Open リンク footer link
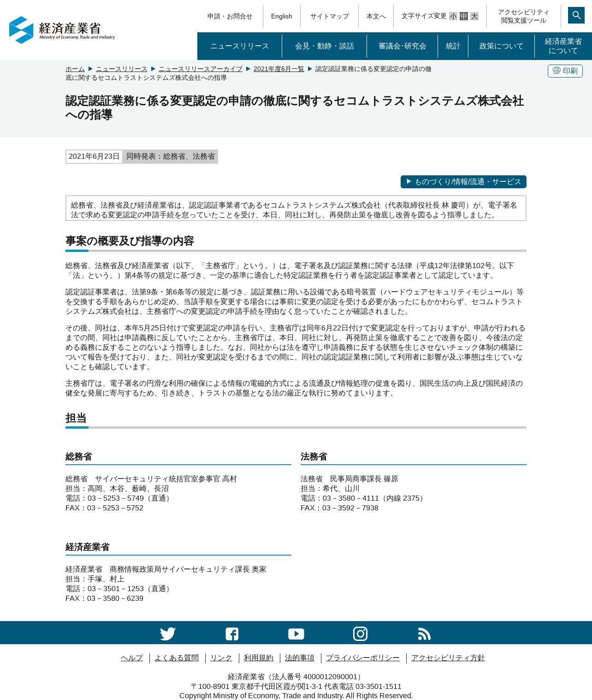 tap(221, 658)
